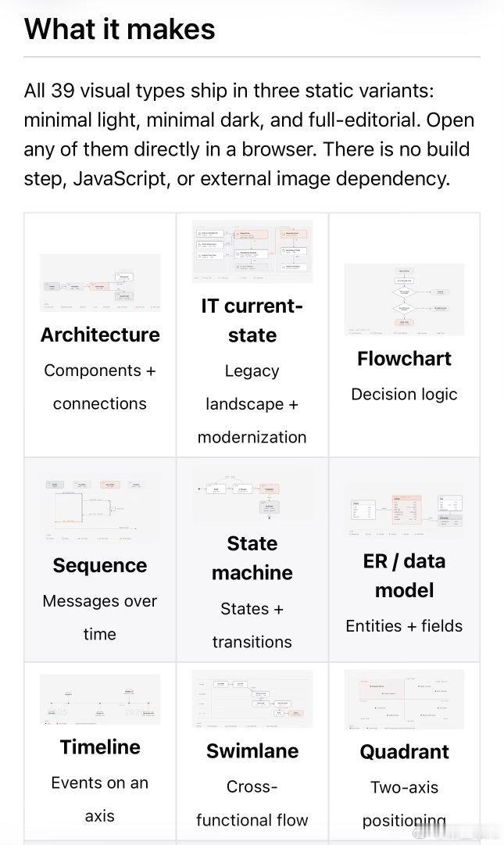Open the Quadrant chart preview image
Viewport: 504px width, 845px height.
pyautogui.click(x=405, y=700)
